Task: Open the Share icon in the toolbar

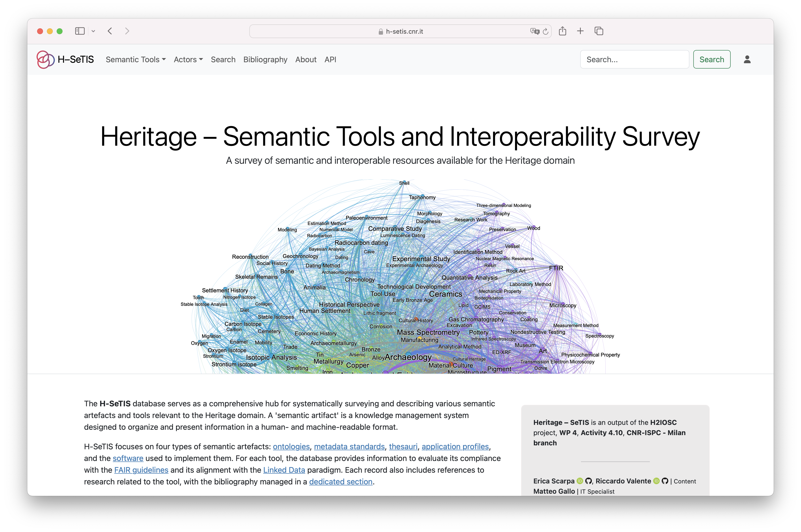Action: coord(563,31)
